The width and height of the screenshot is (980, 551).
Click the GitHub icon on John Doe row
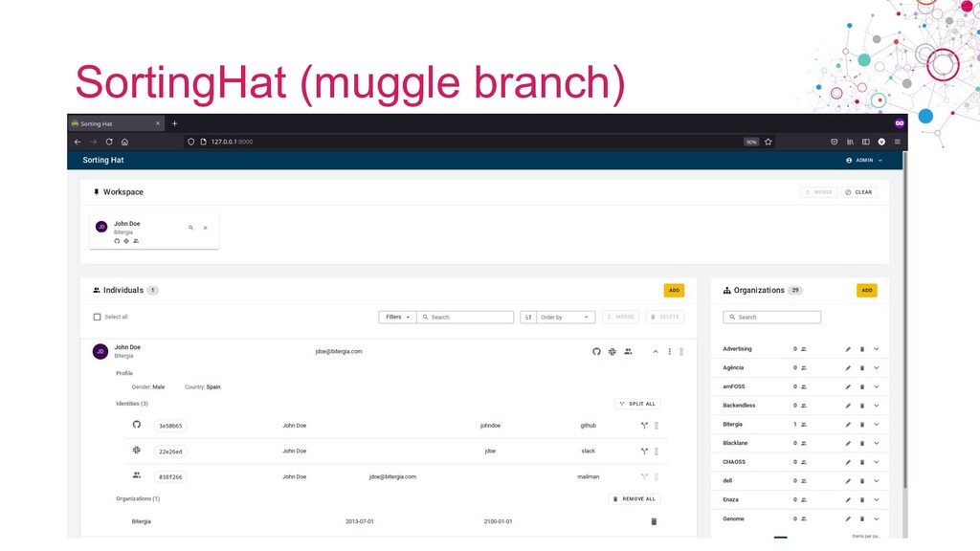(x=596, y=351)
